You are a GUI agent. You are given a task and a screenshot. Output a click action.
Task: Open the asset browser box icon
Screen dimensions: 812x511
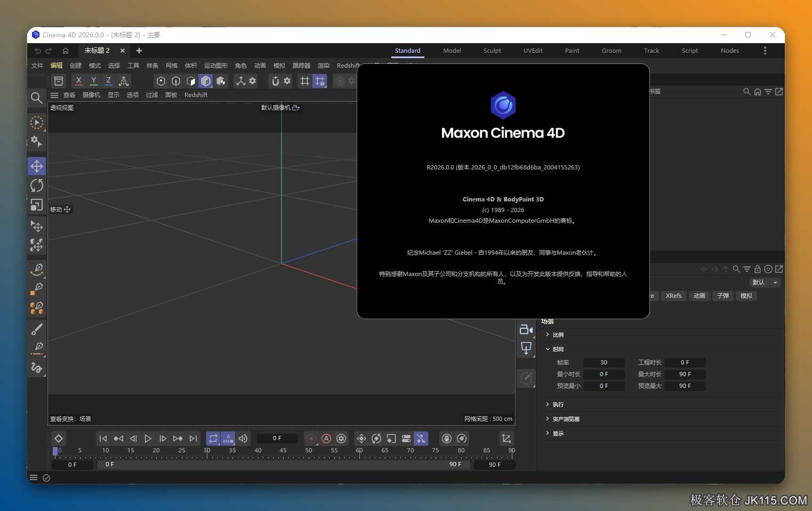click(x=59, y=81)
